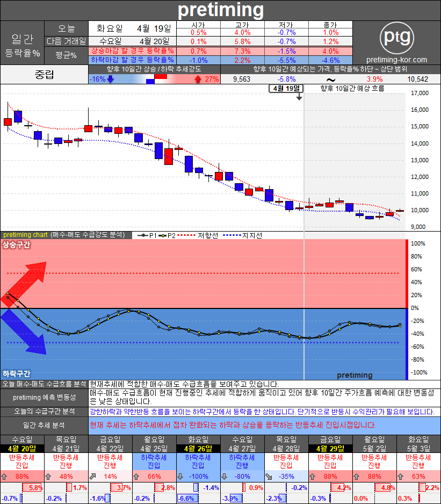Click the -100% axis label at bottom right
Screen dimensions: 441x504
point(419,372)
